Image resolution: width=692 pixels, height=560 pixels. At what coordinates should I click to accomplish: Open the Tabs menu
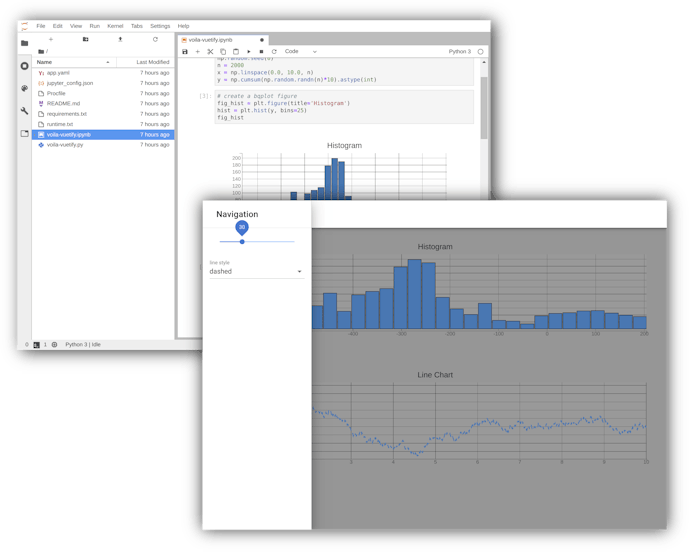tap(136, 26)
